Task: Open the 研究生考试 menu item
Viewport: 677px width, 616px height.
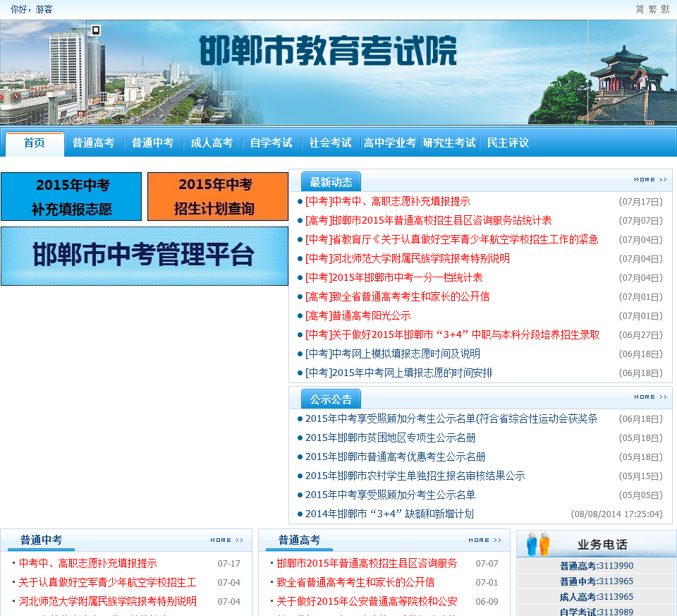Action: [449, 143]
